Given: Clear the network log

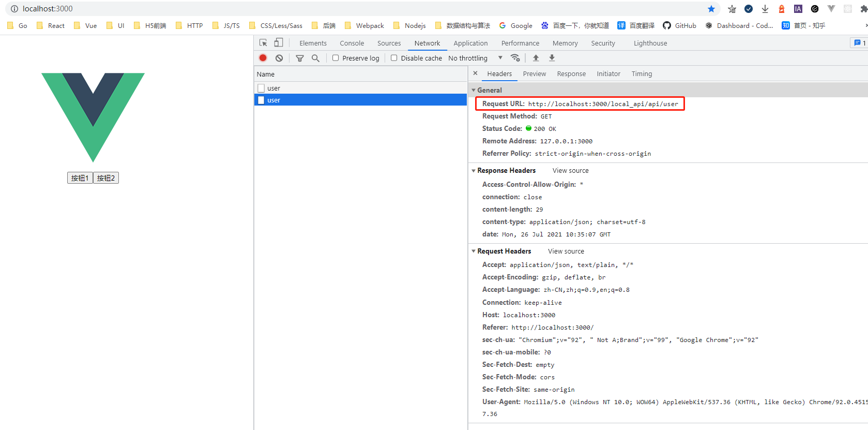Looking at the screenshot, I should [x=279, y=58].
